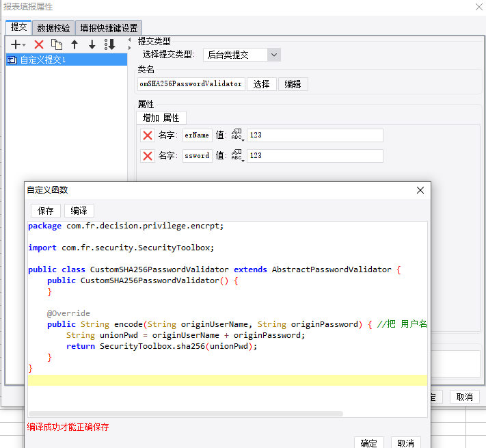486x448 pixels.
Task: Collapse the left panel with the splitter arrow
Action: coord(130,40)
